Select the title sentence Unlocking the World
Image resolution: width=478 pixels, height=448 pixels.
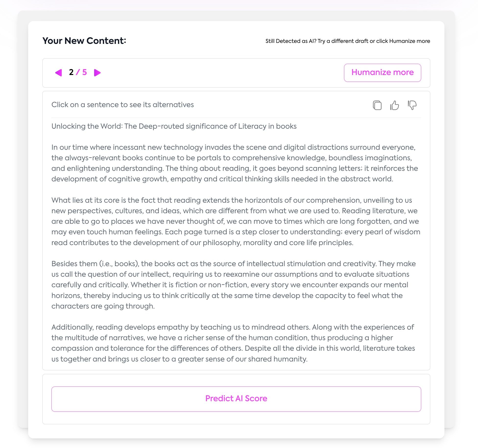tap(174, 126)
